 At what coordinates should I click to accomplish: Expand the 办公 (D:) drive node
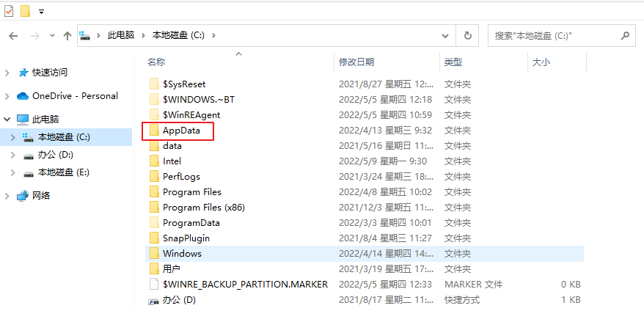coord(12,155)
